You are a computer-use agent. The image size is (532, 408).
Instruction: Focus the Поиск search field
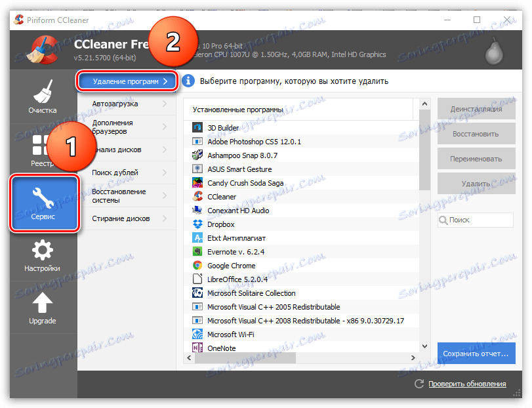pyautogui.click(x=476, y=220)
